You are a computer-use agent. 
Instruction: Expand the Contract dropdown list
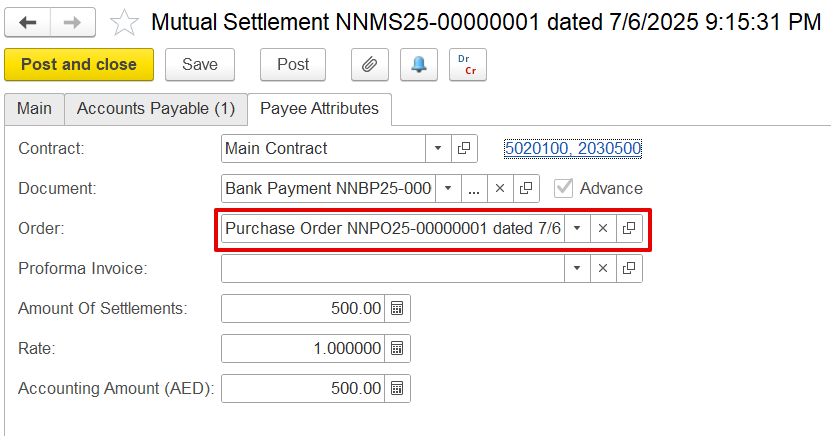438,148
